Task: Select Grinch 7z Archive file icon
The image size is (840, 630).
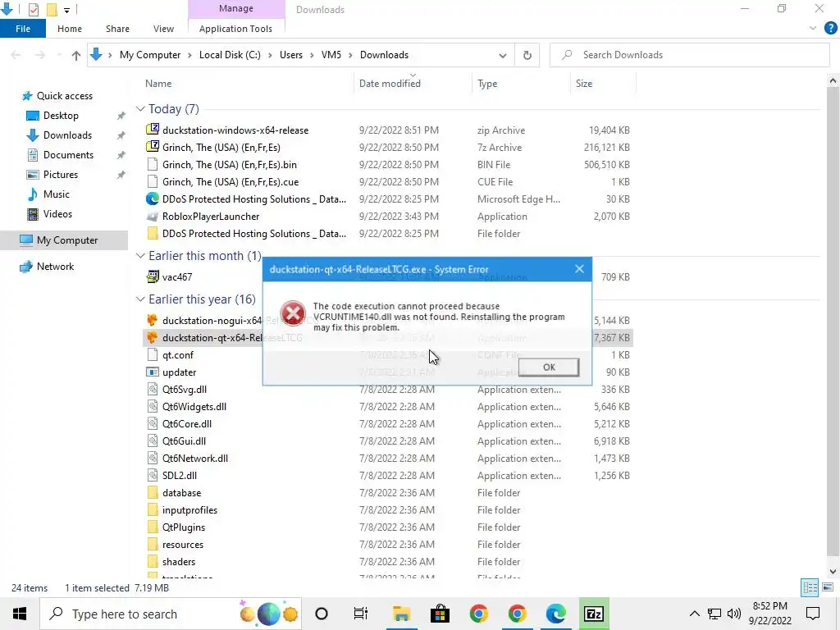Action: (152, 147)
